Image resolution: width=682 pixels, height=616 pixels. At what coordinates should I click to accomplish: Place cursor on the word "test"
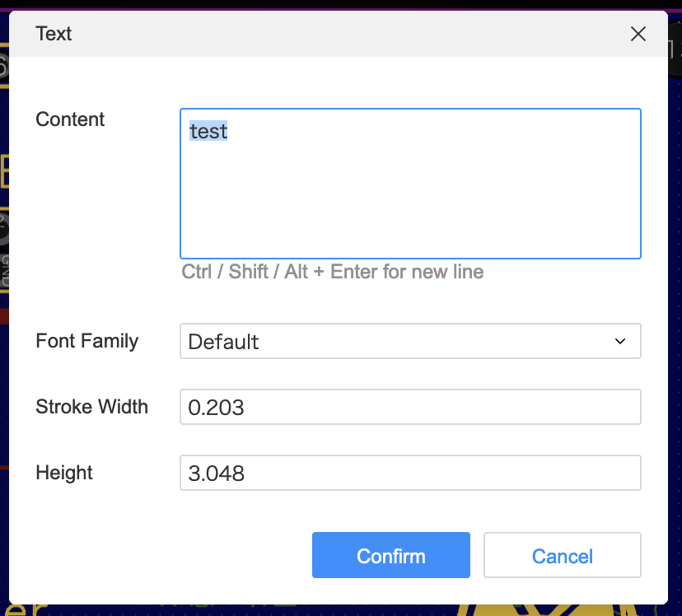[x=208, y=131]
